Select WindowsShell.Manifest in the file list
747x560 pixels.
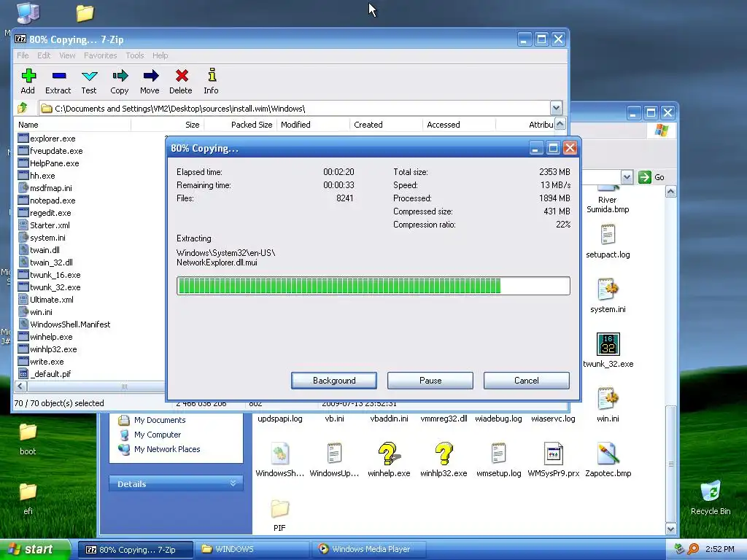click(64, 324)
